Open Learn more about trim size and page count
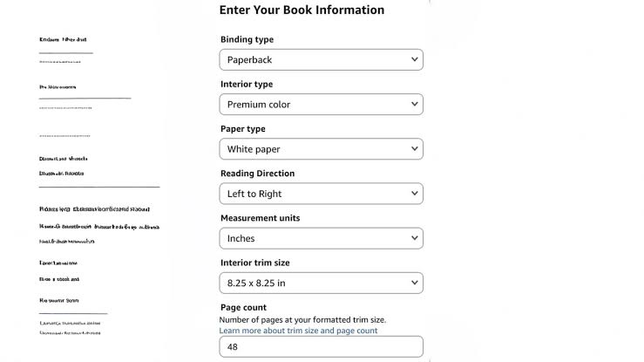The width and height of the screenshot is (644, 362). pyautogui.click(x=298, y=331)
